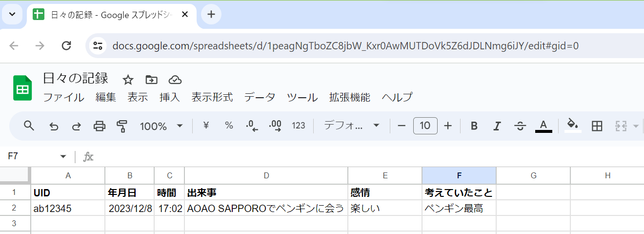Close the 日々の記録 browser tab

click(185, 14)
